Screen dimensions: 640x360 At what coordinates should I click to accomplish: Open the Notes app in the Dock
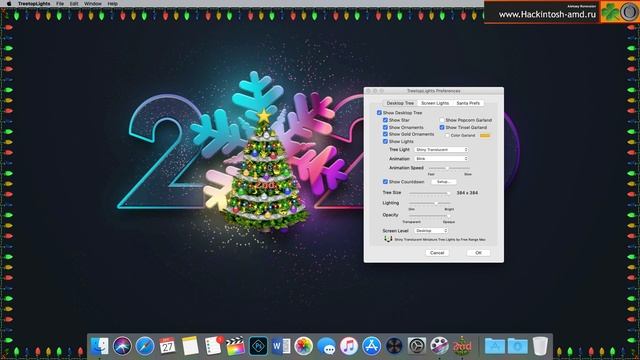190,346
